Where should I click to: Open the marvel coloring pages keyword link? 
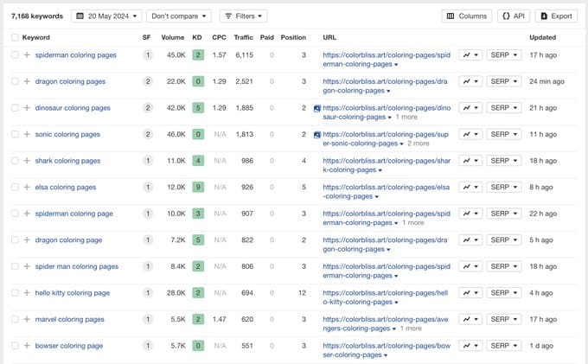click(70, 319)
